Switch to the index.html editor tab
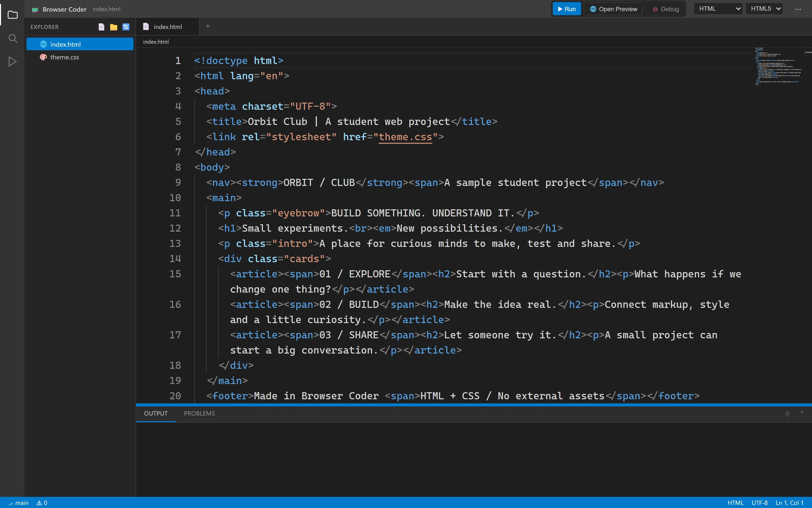This screenshot has width=812, height=508. [x=167, y=27]
